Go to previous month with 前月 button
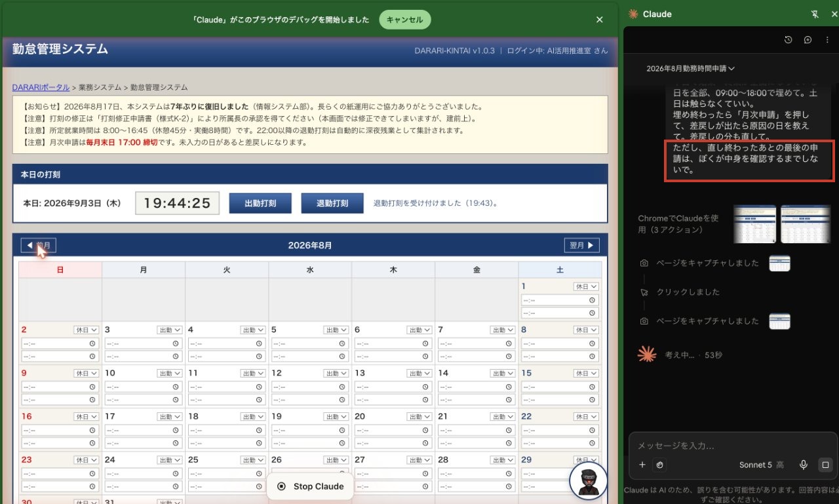Viewport: 839px width, 504px height. click(x=38, y=245)
